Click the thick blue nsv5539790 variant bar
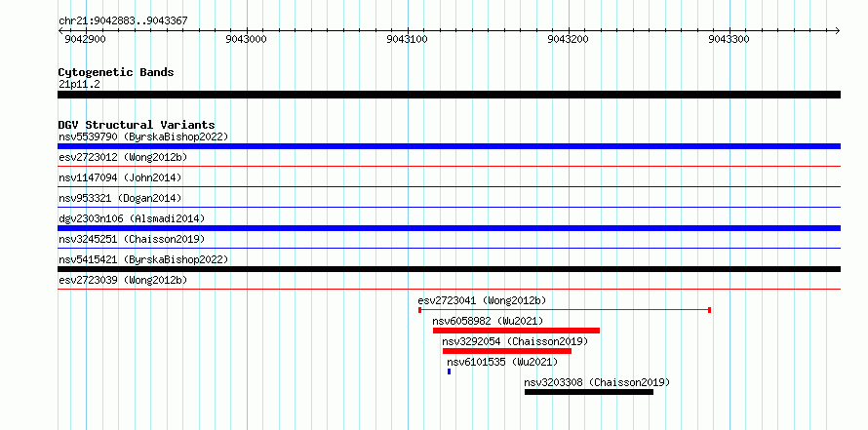The width and height of the screenshot is (868, 430). 449,146
